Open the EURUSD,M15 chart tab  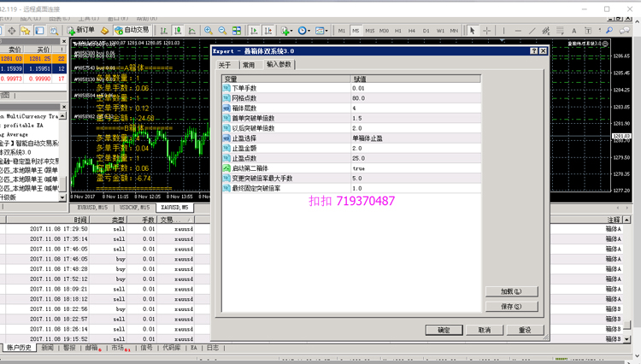click(92, 208)
